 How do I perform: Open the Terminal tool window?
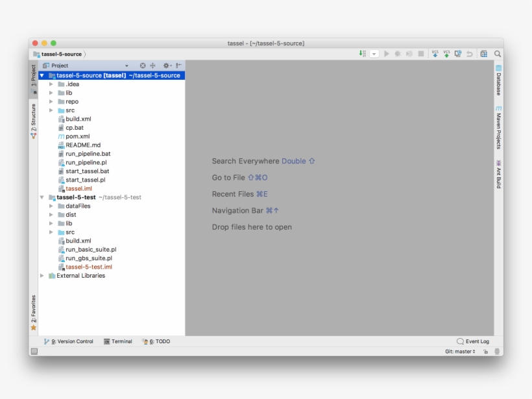[x=117, y=341]
